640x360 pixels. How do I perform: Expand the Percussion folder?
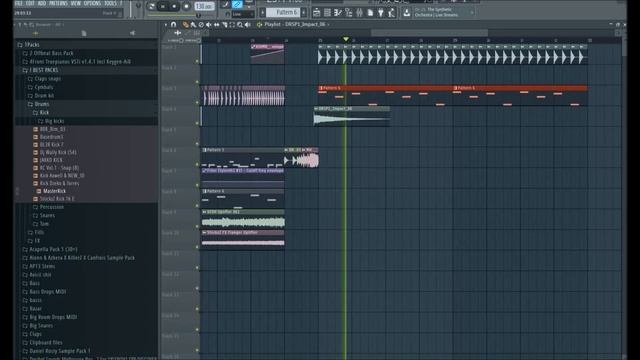coord(48,207)
